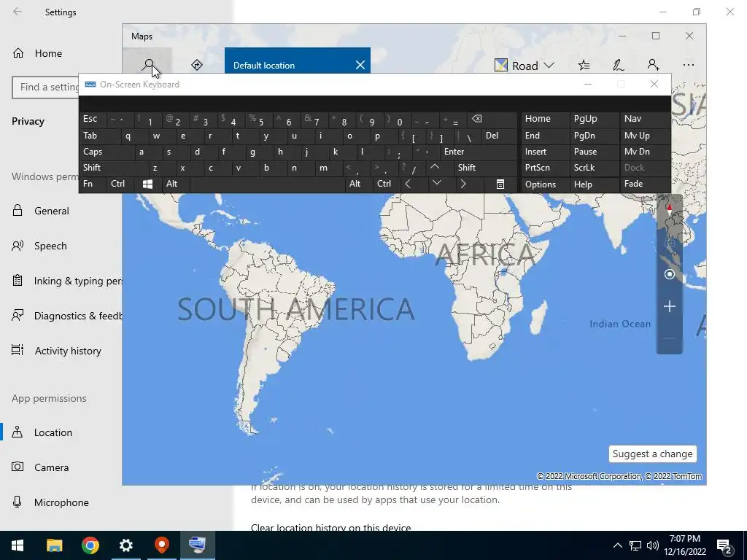
Task: Open Diagnostics & feedback settings
Action: (67, 316)
